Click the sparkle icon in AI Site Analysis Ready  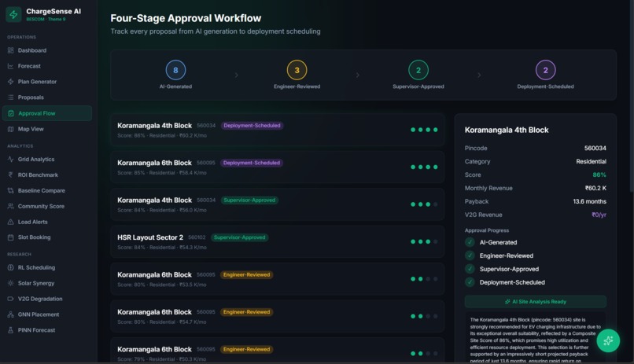(x=507, y=302)
